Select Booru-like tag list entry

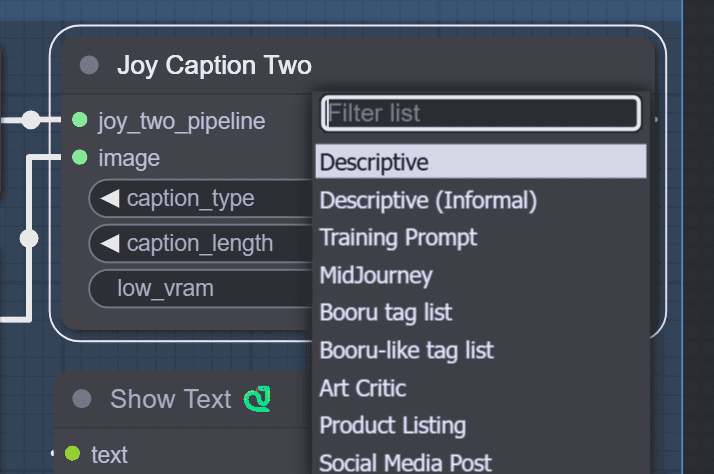coord(481,351)
